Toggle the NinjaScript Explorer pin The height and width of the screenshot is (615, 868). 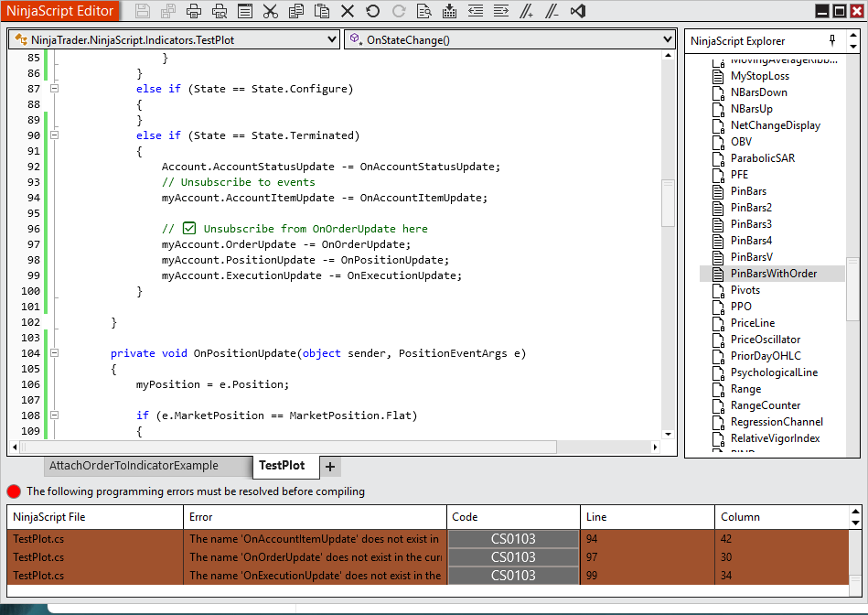click(831, 41)
